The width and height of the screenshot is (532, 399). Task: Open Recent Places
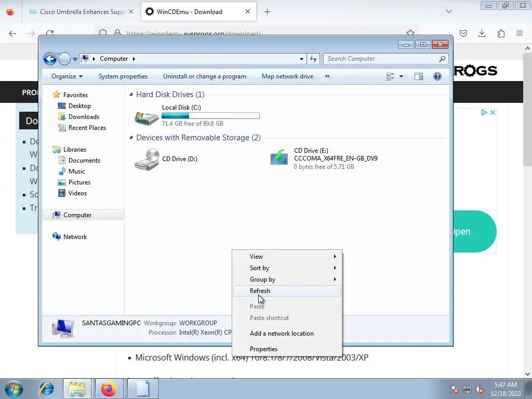87,128
